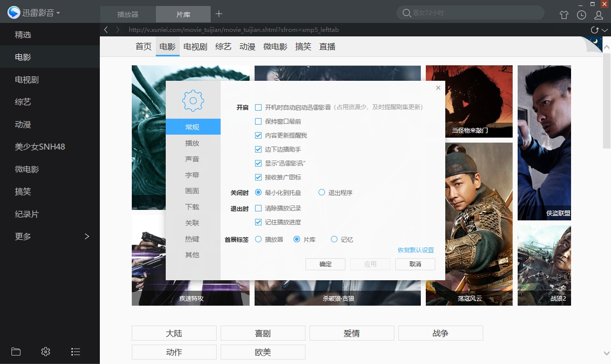Open play history clock icon
611x364 pixels.
click(x=582, y=15)
